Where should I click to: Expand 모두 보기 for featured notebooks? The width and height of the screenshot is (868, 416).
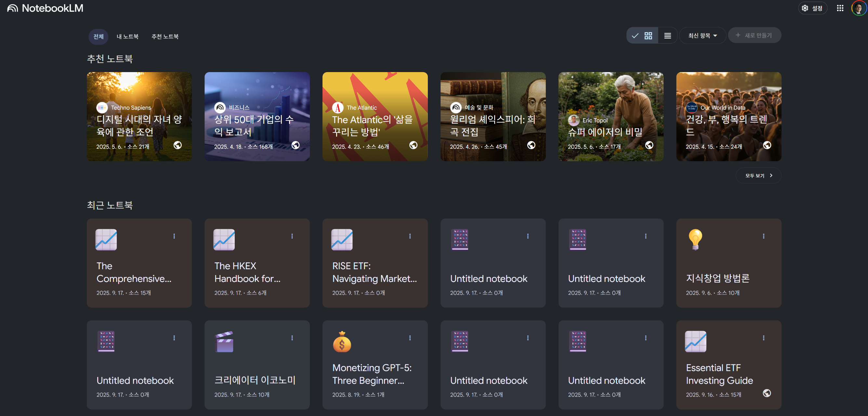coord(758,175)
